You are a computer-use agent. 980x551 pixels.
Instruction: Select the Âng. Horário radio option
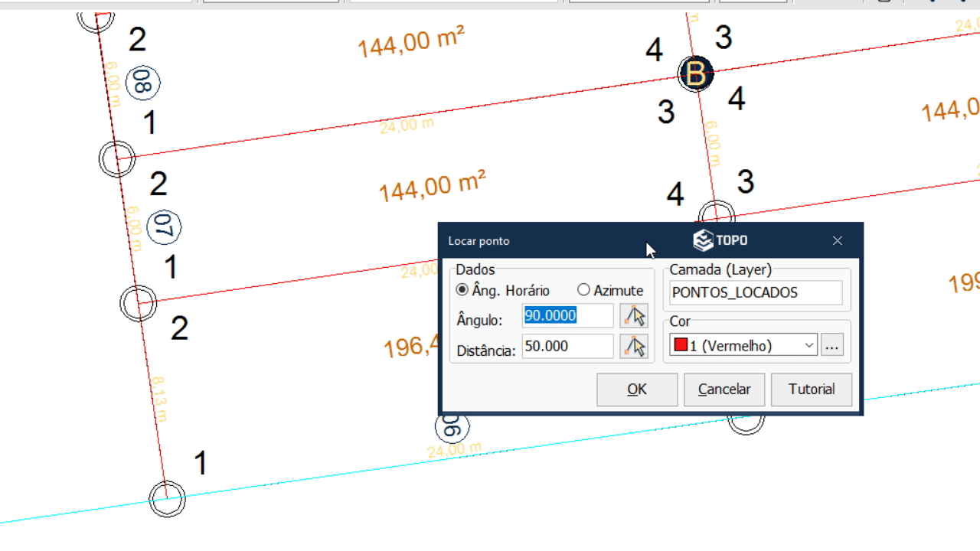(462, 290)
